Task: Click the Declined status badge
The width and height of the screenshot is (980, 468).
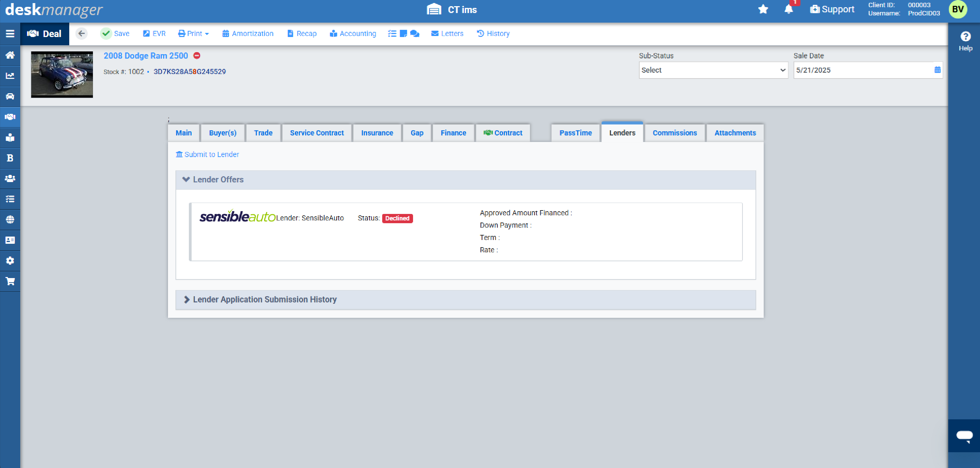Action: 397,218
